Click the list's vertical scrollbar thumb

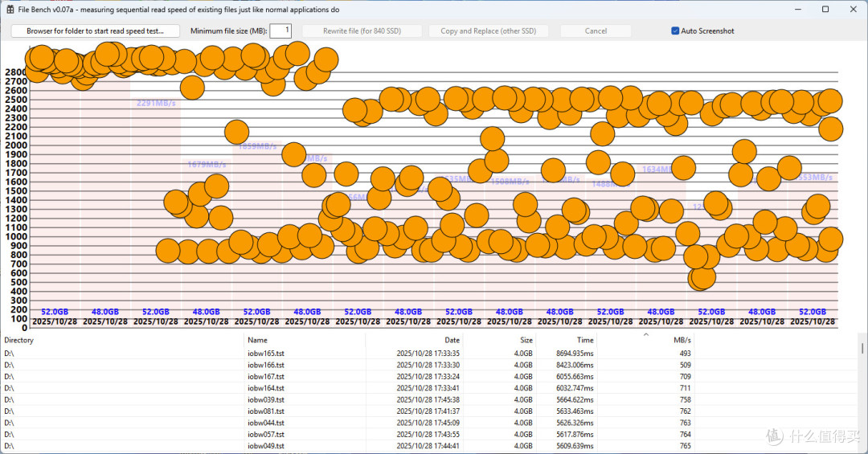pyautogui.click(x=862, y=348)
